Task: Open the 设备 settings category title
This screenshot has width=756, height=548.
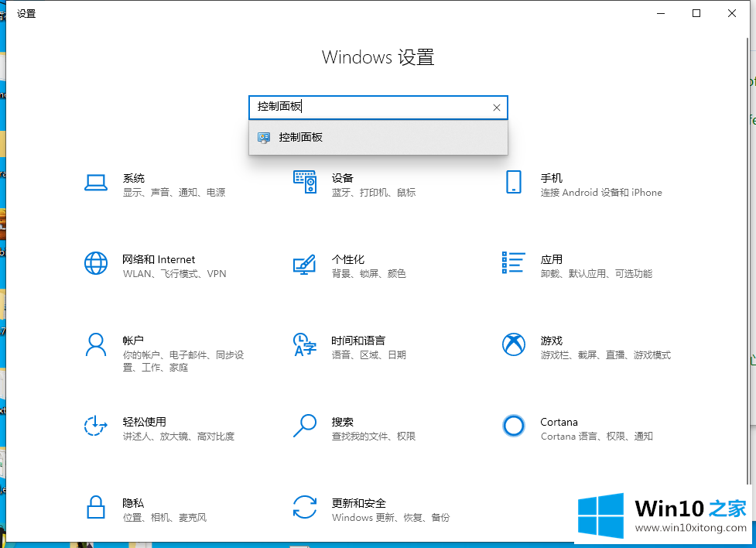Action: 342,178
